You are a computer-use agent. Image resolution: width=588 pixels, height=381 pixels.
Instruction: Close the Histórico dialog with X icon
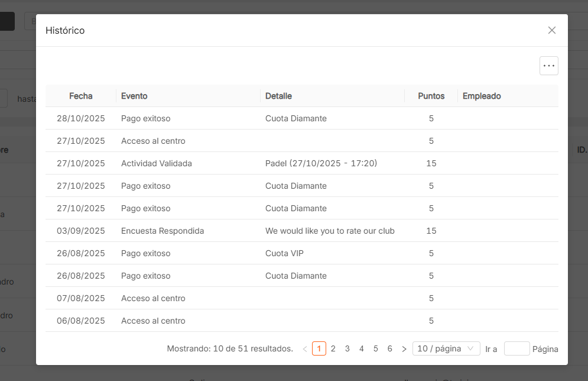tap(552, 30)
